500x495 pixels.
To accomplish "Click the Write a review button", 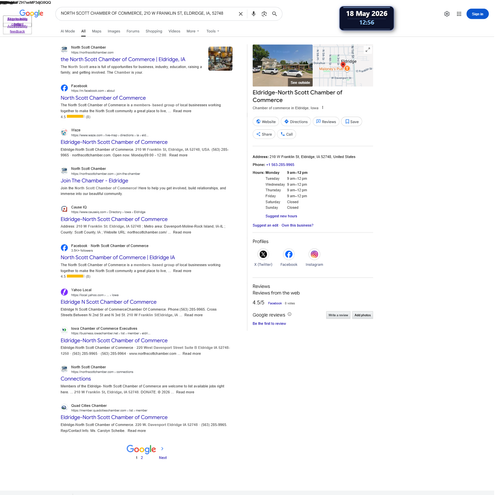I will tap(338, 315).
